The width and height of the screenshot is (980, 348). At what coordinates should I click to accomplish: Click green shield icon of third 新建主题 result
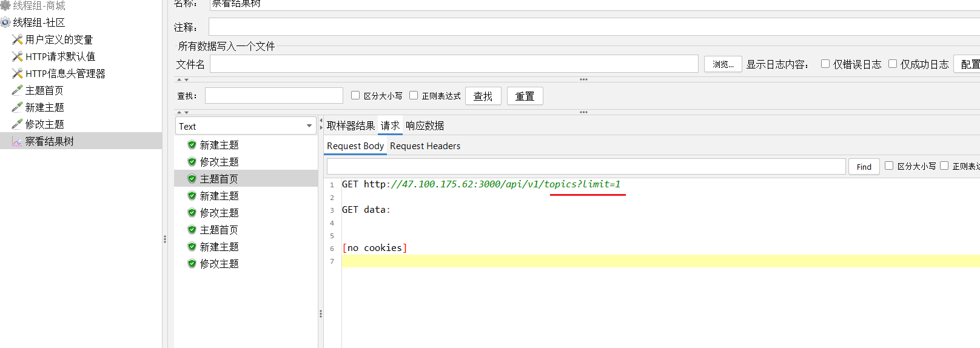(x=192, y=247)
